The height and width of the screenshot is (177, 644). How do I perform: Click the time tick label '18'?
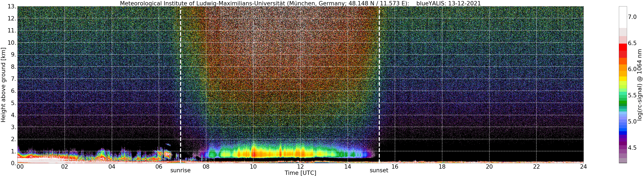(x=442, y=167)
